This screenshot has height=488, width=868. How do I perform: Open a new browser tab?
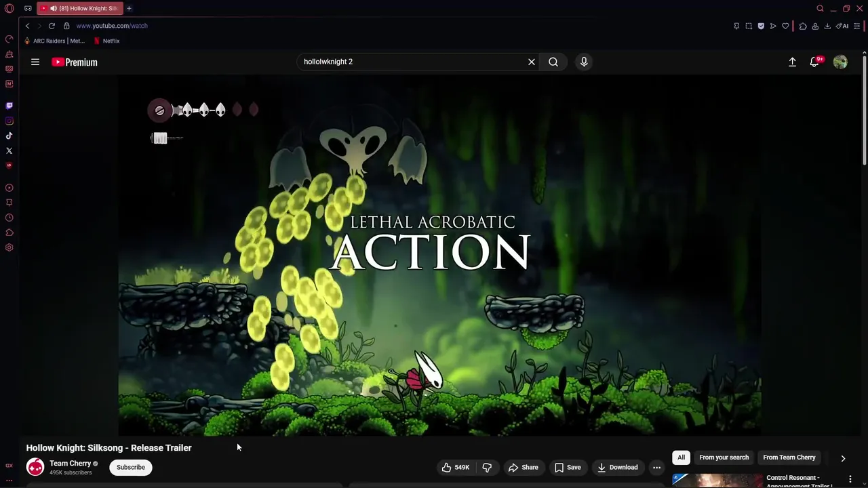[129, 8]
